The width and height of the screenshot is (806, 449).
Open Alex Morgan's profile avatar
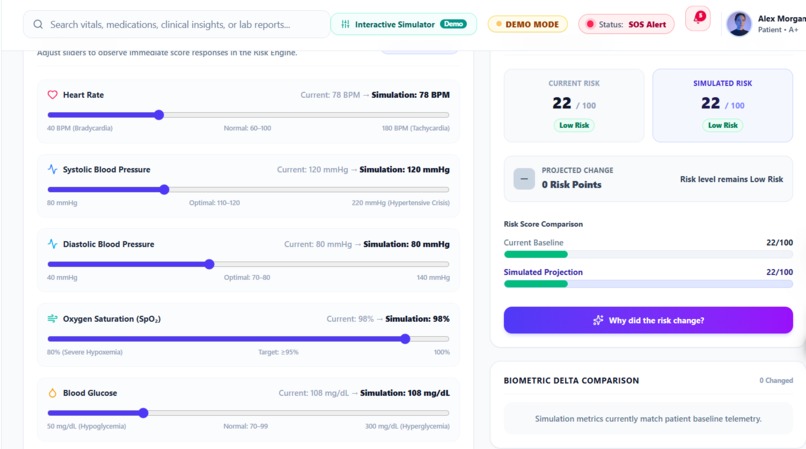(739, 24)
